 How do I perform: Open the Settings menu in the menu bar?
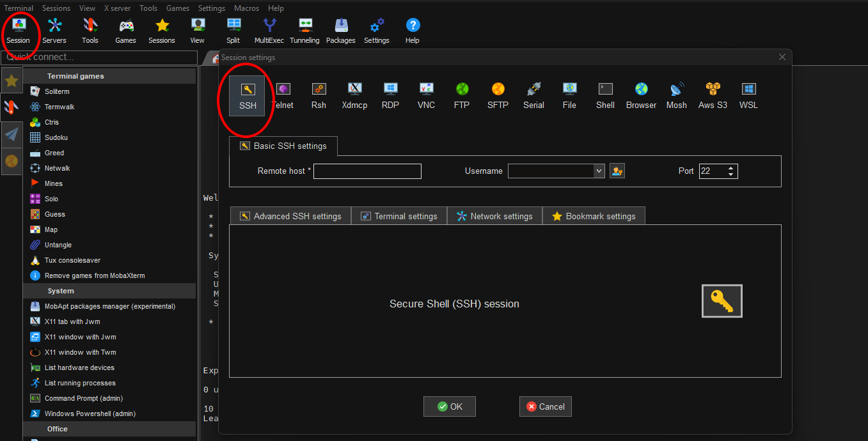coord(212,8)
